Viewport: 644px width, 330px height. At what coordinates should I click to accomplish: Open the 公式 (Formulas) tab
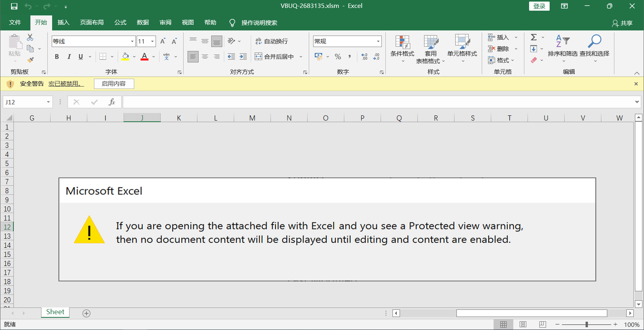120,23
